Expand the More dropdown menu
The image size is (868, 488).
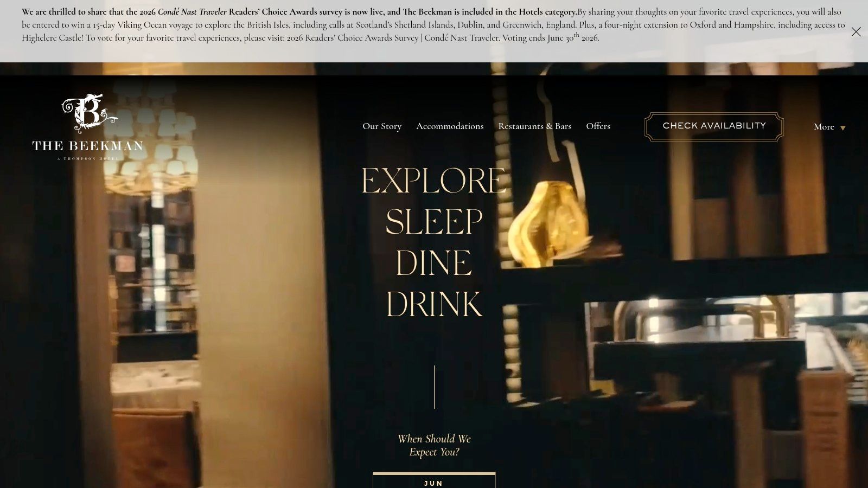pyautogui.click(x=829, y=127)
